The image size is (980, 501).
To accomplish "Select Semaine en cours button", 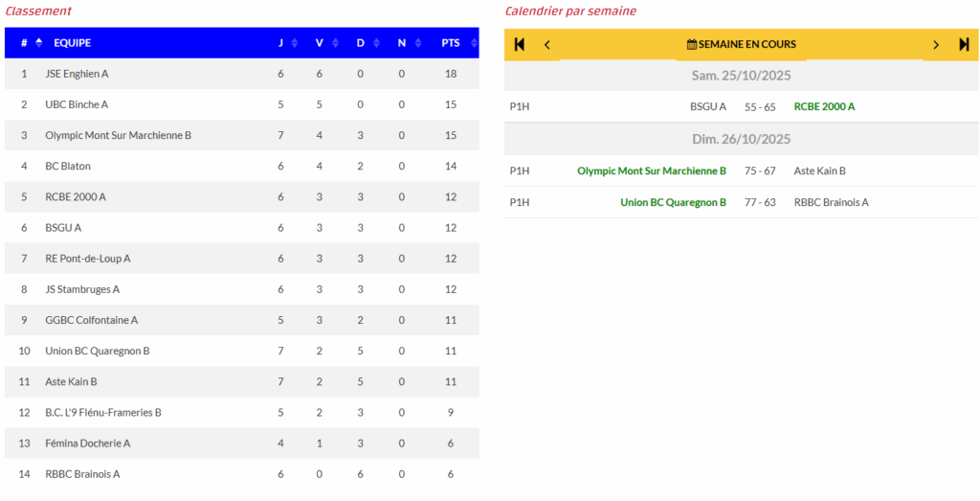I will [746, 44].
